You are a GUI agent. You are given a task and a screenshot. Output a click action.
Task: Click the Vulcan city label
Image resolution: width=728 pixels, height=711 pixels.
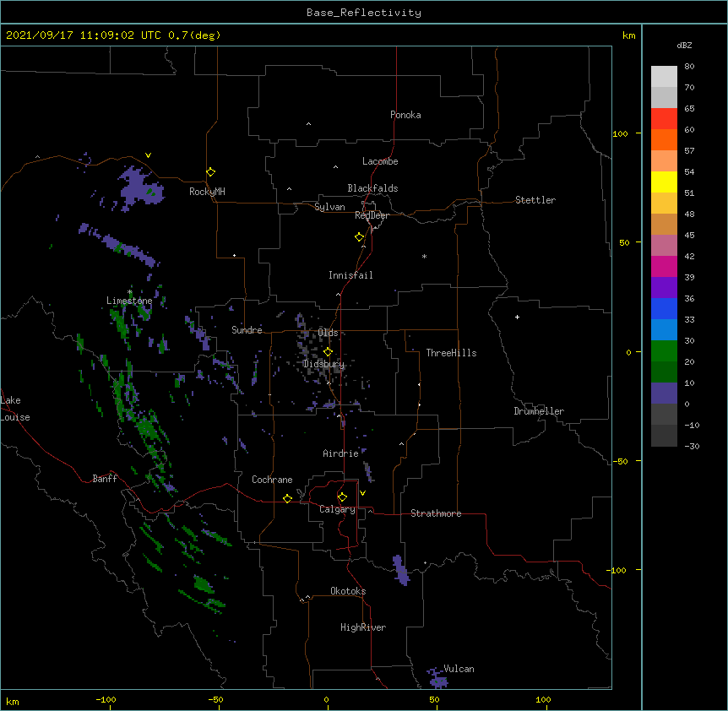coord(459,669)
